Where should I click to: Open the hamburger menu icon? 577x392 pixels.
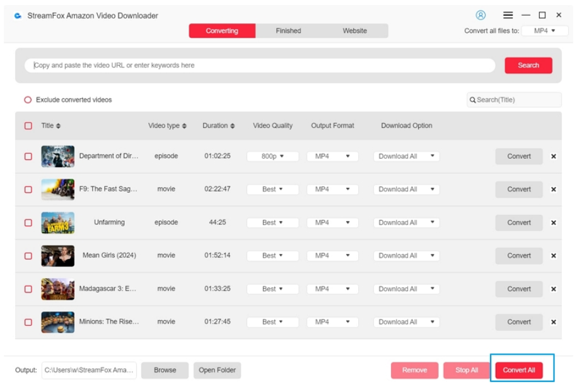click(x=508, y=15)
